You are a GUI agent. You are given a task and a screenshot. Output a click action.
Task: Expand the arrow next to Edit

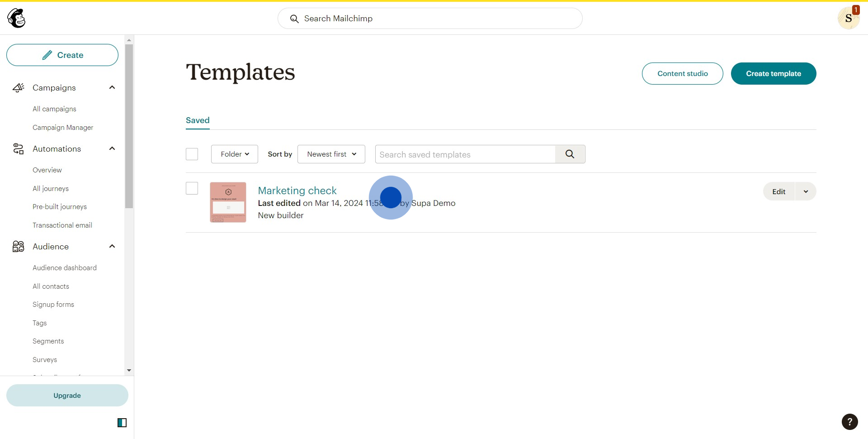click(806, 191)
